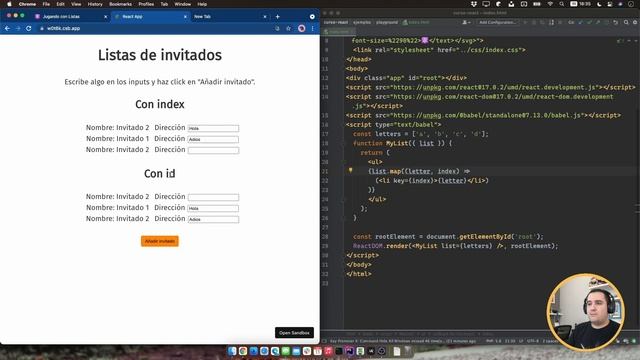
Task: Bookmark this page with the star icon
Action: [289, 29]
